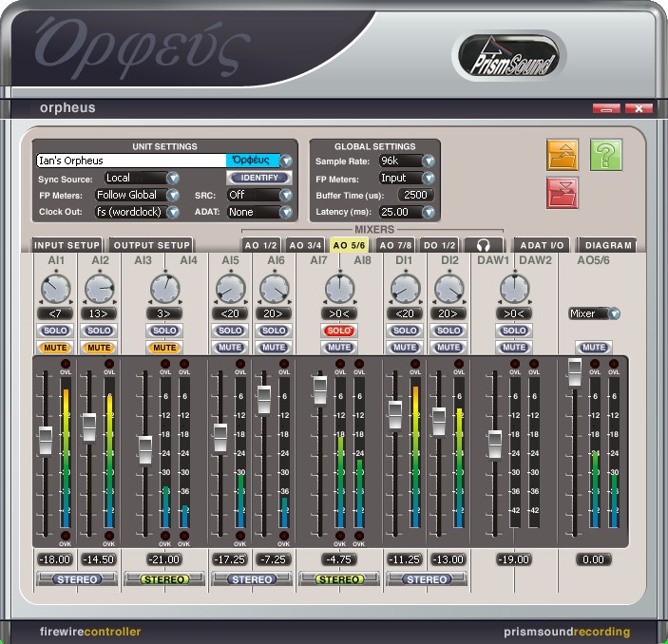Click the DAW1/DAW2 pan knob
Screen dimensions: 668x644
(514, 289)
